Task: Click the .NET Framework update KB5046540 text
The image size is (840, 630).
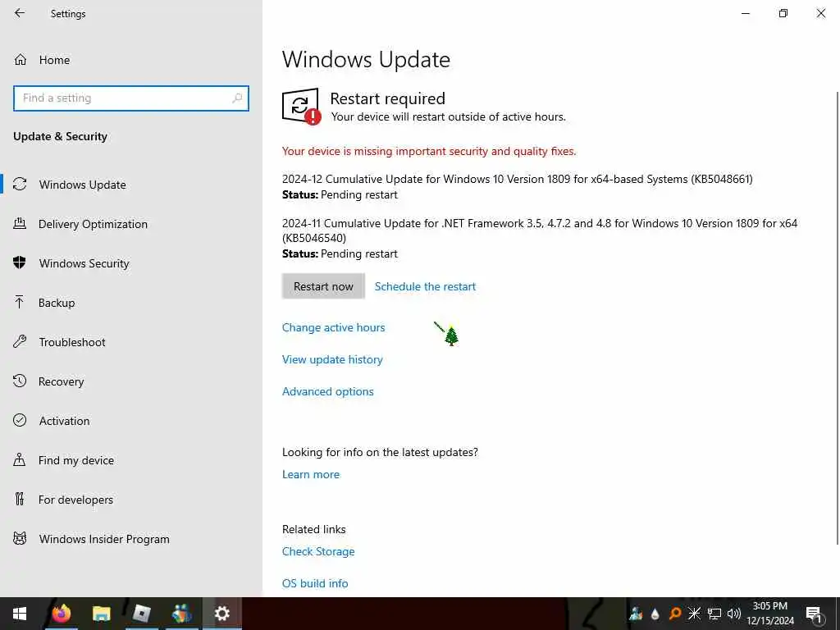Action: click(x=540, y=231)
